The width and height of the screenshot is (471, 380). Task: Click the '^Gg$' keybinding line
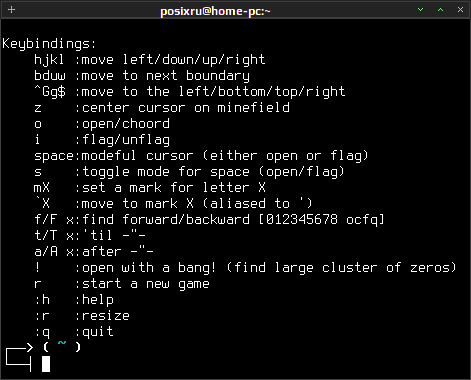[190, 92]
